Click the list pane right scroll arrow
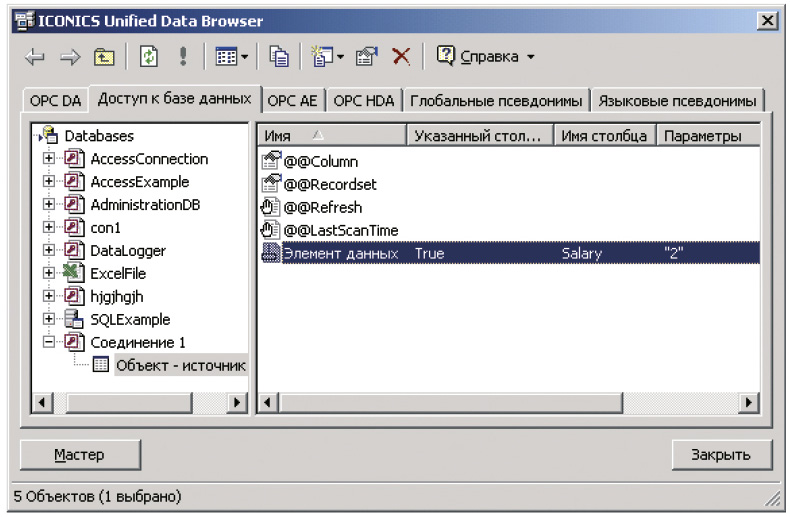 tap(749, 403)
